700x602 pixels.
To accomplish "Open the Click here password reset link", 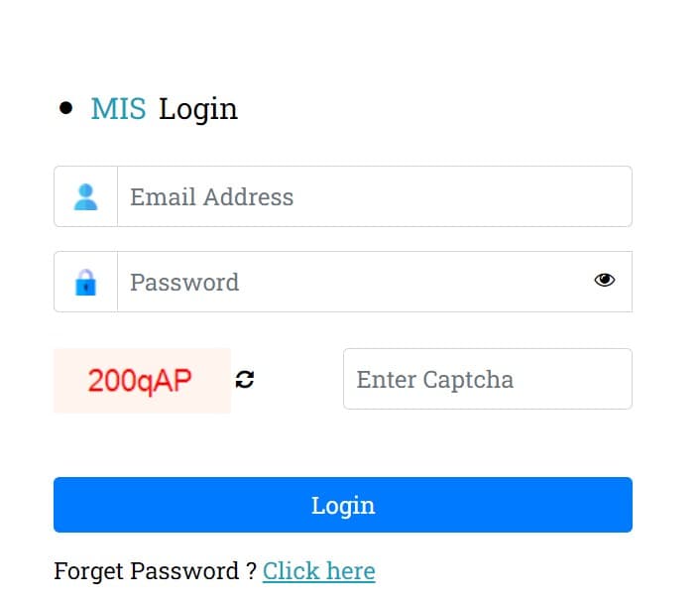I will [x=318, y=570].
